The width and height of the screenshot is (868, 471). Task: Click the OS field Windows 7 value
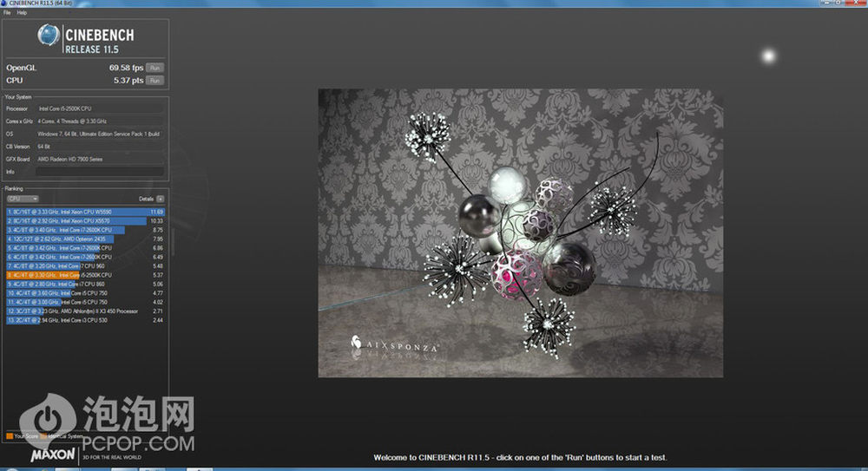pos(100,134)
